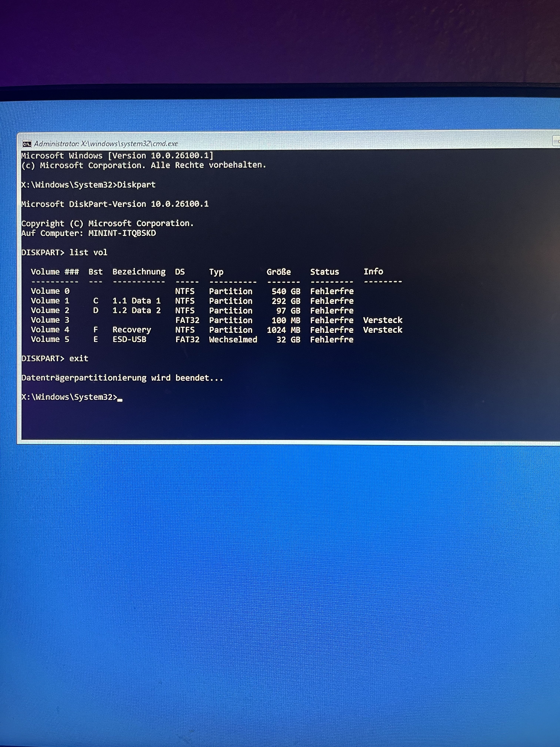The height and width of the screenshot is (747, 560).
Task: Click the Volume 0 row label
Action: 50,291
